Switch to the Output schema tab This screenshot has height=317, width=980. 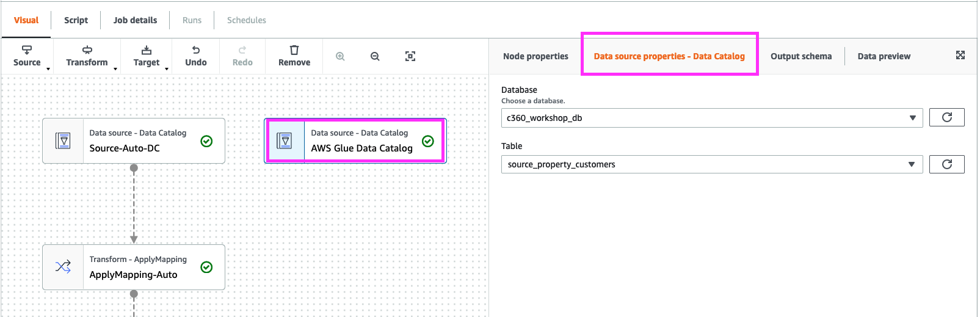pos(800,56)
